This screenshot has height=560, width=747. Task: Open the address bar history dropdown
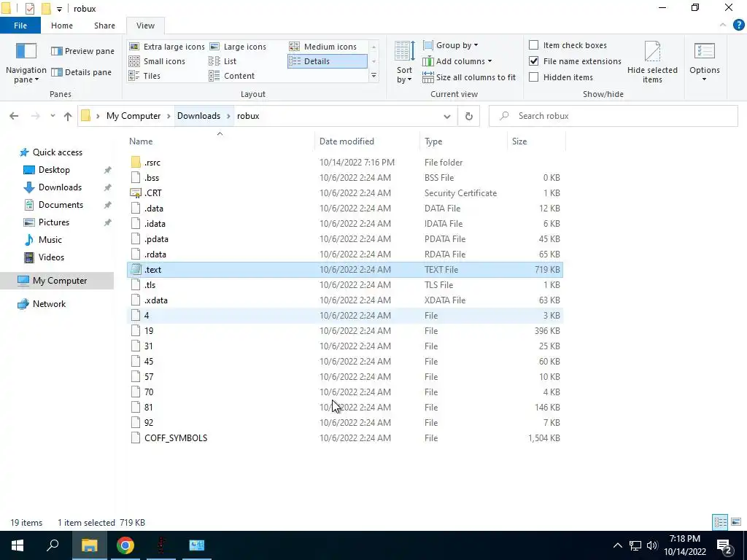[x=447, y=116]
